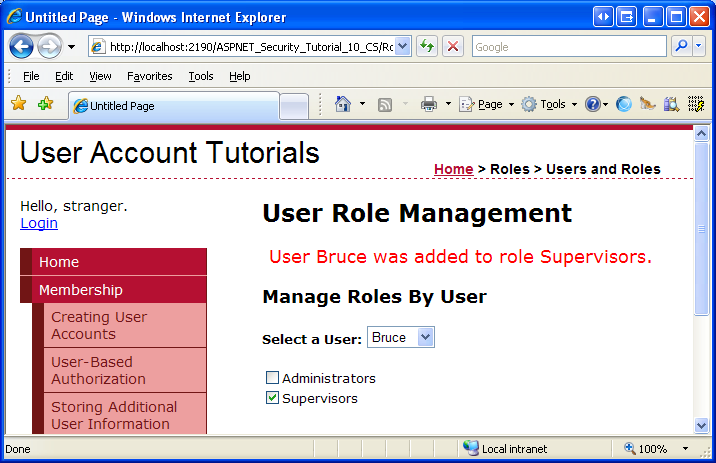Go forward with the Forward arrow button
This screenshot has width=716, height=463.
(x=49, y=46)
